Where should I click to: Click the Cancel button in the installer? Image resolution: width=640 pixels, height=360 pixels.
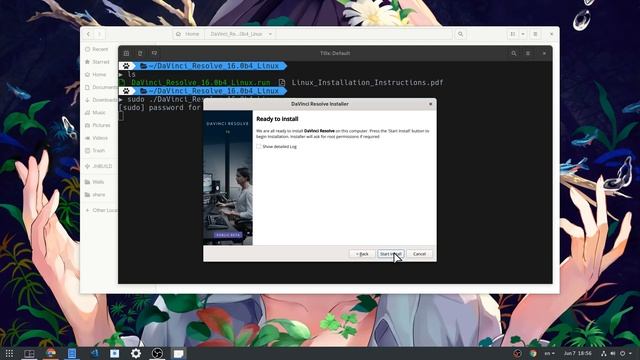point(419,254)
